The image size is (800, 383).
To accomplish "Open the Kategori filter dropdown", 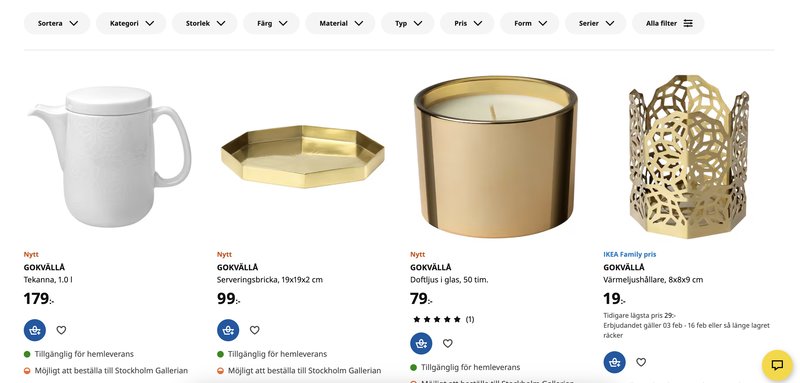I will point(131,23).
